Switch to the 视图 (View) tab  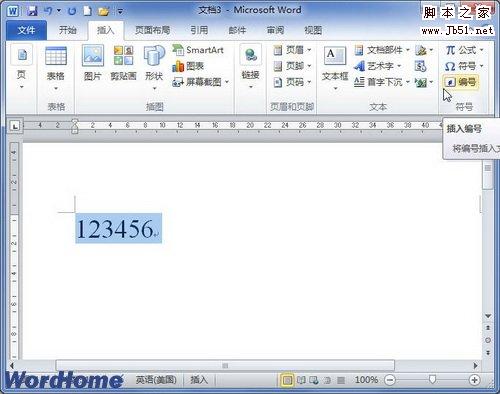[313, 30]
